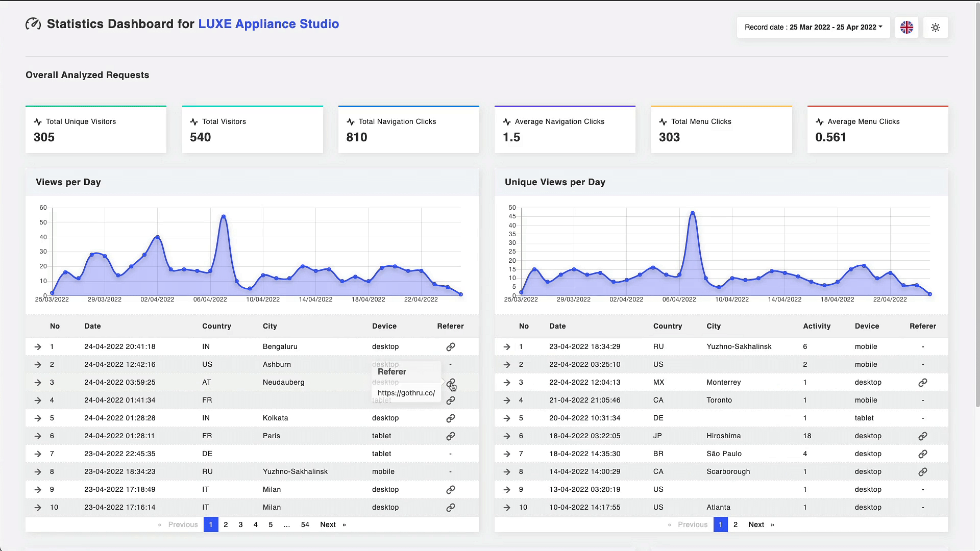Click the LUXE Appliance Studio title link
Image resolution: width=980 pixels, height=551 pixels.
(268, 24)
